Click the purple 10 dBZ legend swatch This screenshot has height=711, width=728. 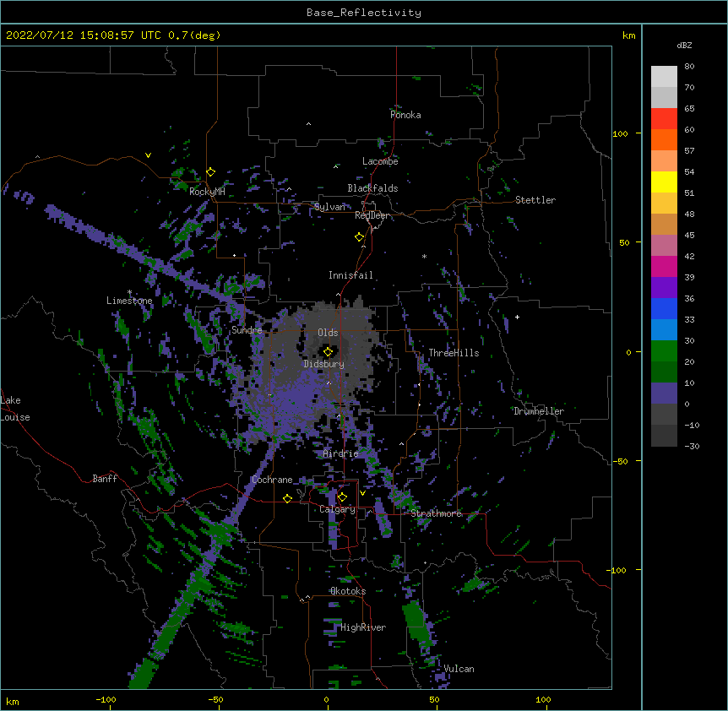click(664, 393)
